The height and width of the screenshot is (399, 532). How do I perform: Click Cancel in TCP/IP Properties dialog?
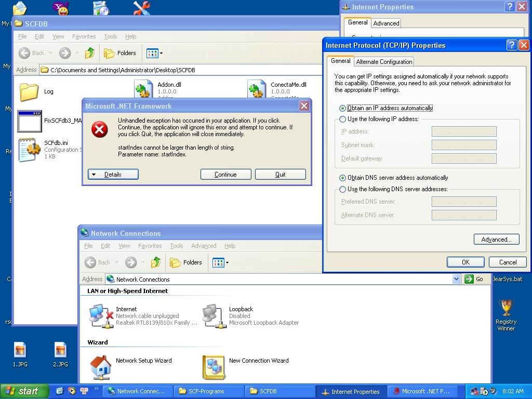tap(508, 262)
